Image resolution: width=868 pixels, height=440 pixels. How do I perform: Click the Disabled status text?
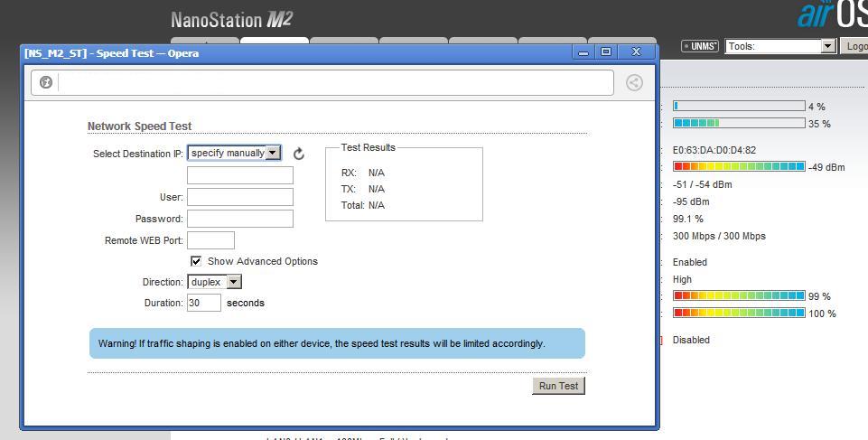(691, 340)
